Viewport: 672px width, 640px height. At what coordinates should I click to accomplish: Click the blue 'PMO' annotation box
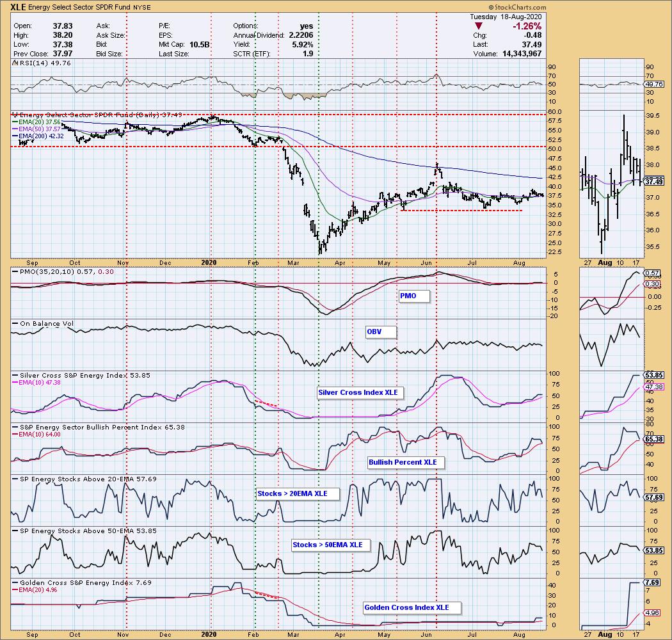tap(413, 296)
